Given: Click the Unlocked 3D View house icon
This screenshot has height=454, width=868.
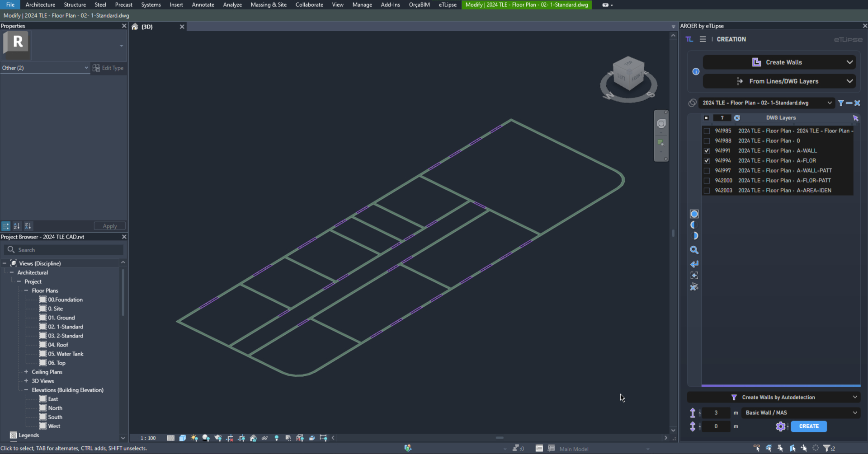Looking at the screenshot, I should click(253, 438).
